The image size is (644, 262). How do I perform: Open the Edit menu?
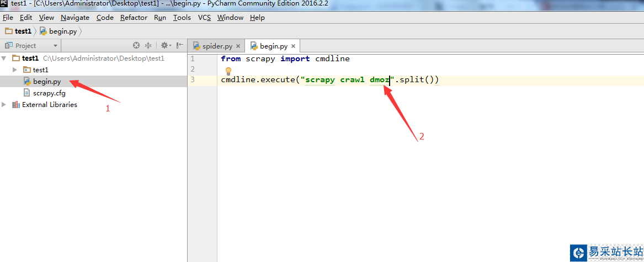tap(26, 17)
